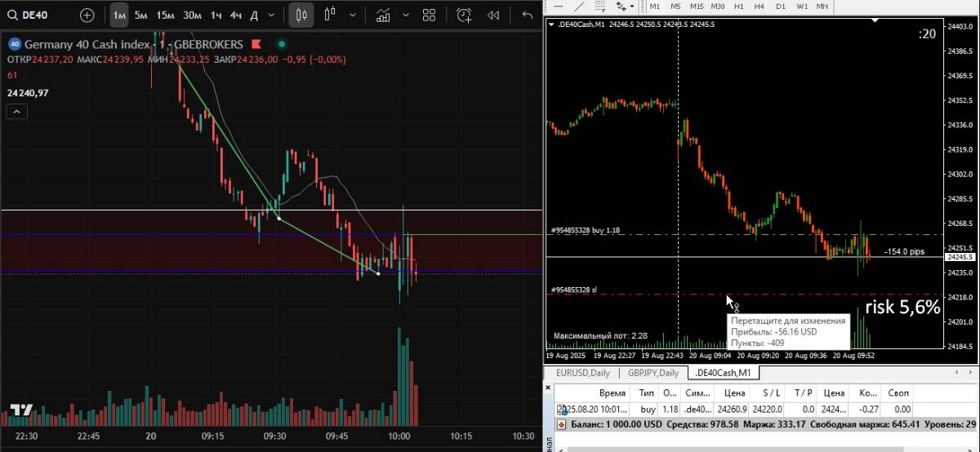Expand the timeframe dropdown chevron after Д
The image size is (980, 452).
(272, 15)
